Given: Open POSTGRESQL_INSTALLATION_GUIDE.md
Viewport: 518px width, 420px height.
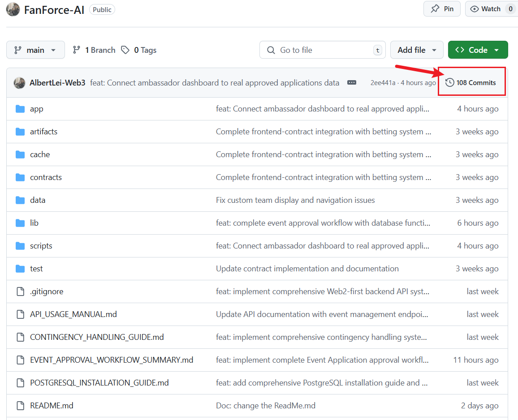Looking at the screenshot, I should tap(99, 383).
